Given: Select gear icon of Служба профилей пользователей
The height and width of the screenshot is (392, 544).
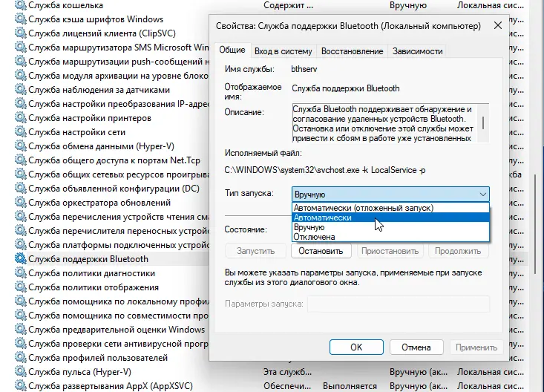Looking at the screenshot, I should coord(20,358).
